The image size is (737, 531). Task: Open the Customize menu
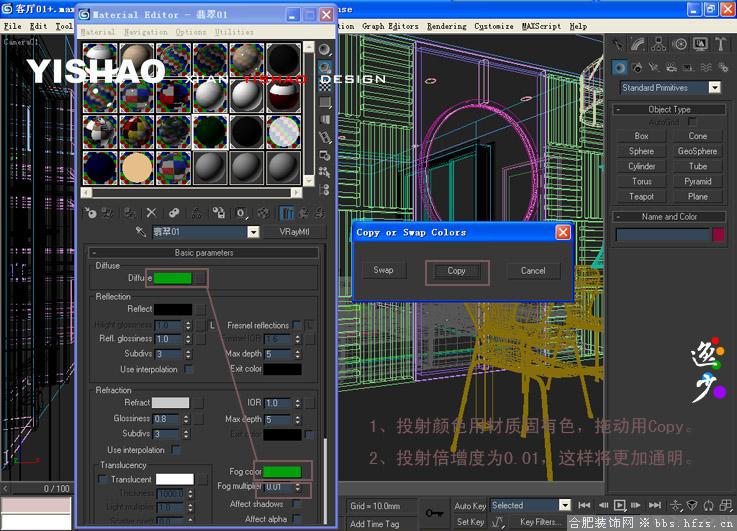pyautogui.click(x=494, y=26)
